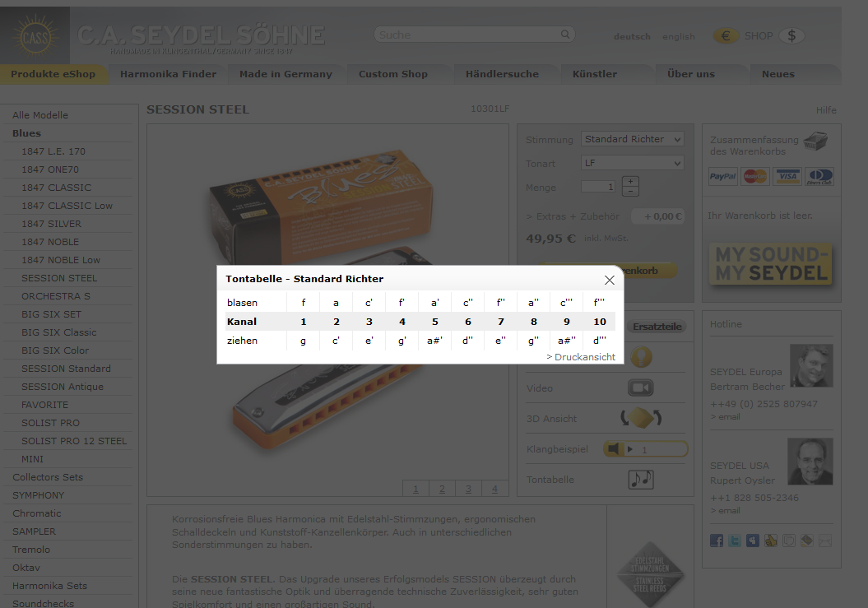Click the light bulb info icon
Image resolution: width=868 pixels, height=608 pixels.
tap(641, 357)
